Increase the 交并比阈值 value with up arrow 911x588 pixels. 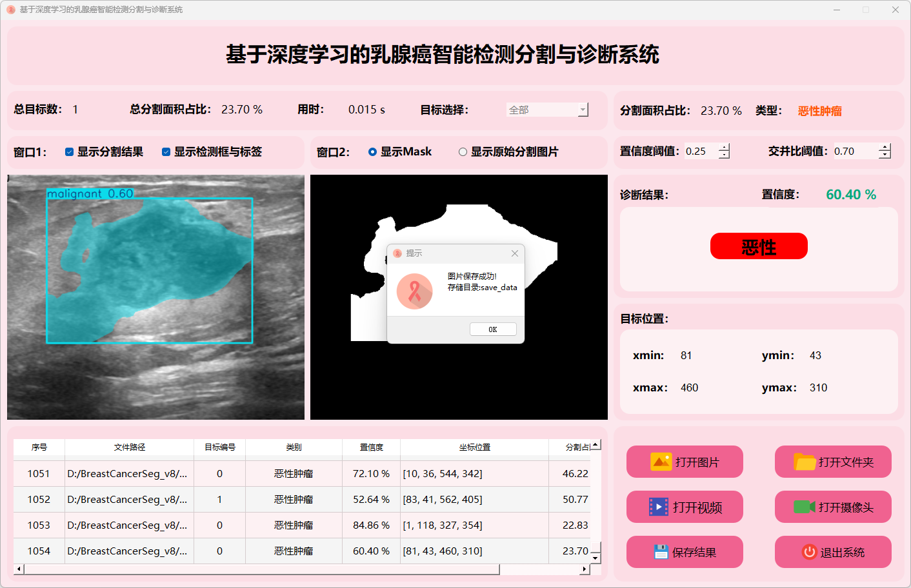coord(885,148)
